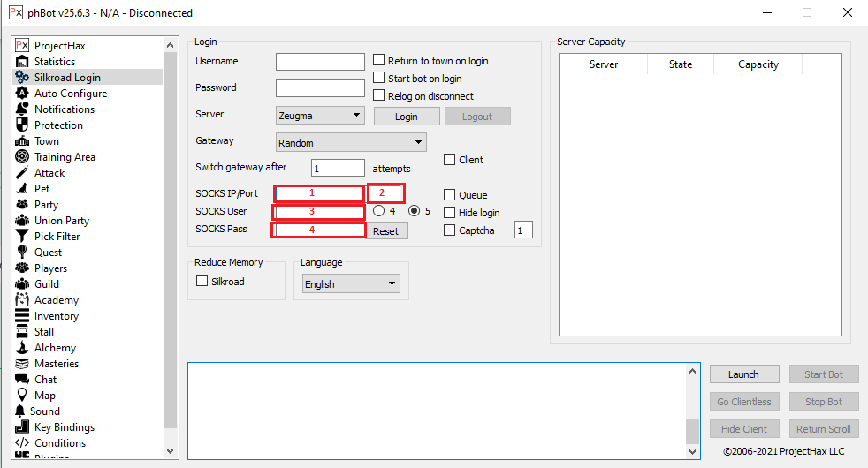Click the Conditions code icon
This screenshot has height=468, width=868.
[x=22, y=443]
